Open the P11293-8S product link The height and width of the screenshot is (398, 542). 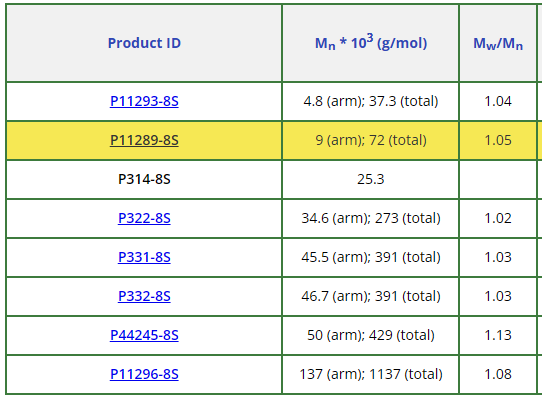tap(144, 101)
